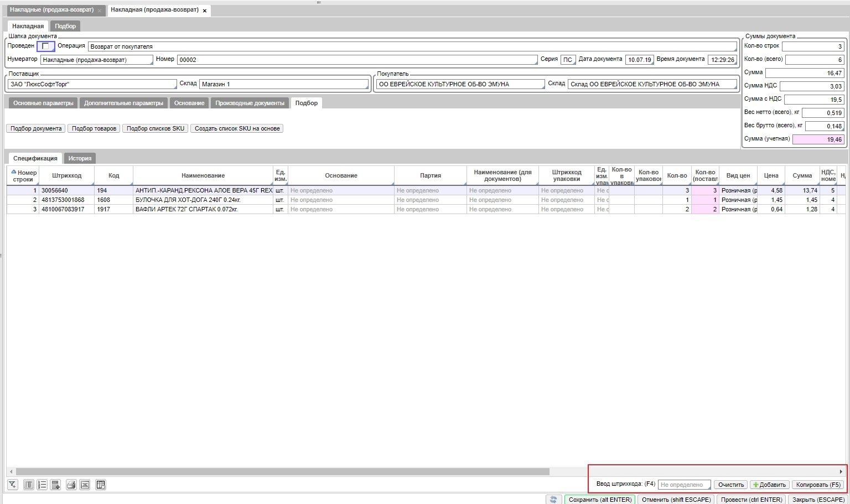Switch to the История tab
This screenshot has width=850, height=504.
click(80, 158)
